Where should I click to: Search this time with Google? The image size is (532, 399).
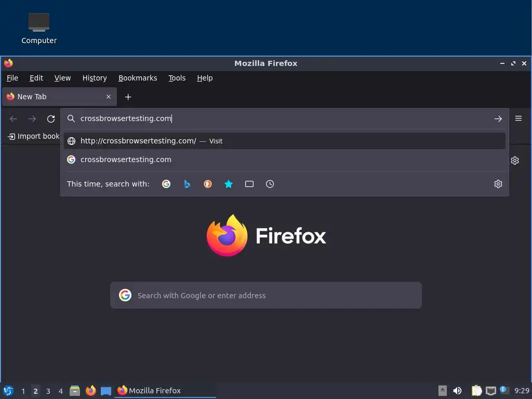coord(166,184)
